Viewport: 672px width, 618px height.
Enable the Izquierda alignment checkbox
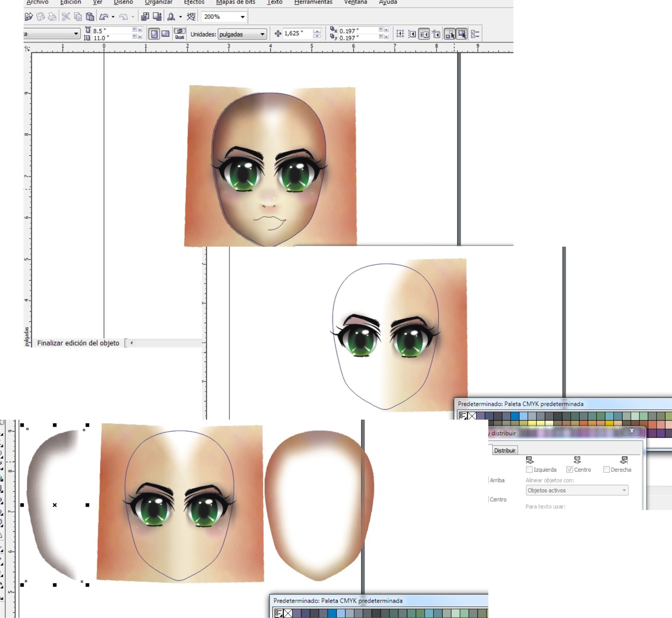pyautogui.click(x=529, y=470)
